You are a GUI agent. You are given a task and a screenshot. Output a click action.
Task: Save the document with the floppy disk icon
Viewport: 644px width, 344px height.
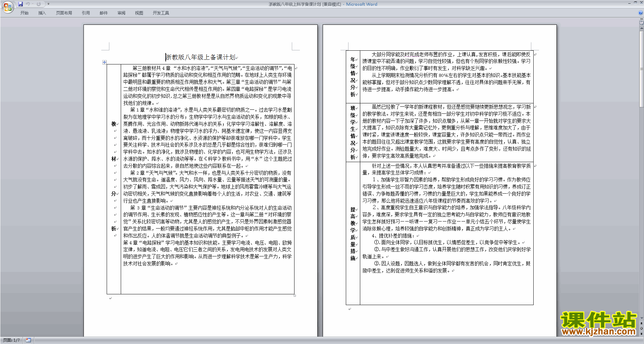pyautogui.click(x=20, y=4)
